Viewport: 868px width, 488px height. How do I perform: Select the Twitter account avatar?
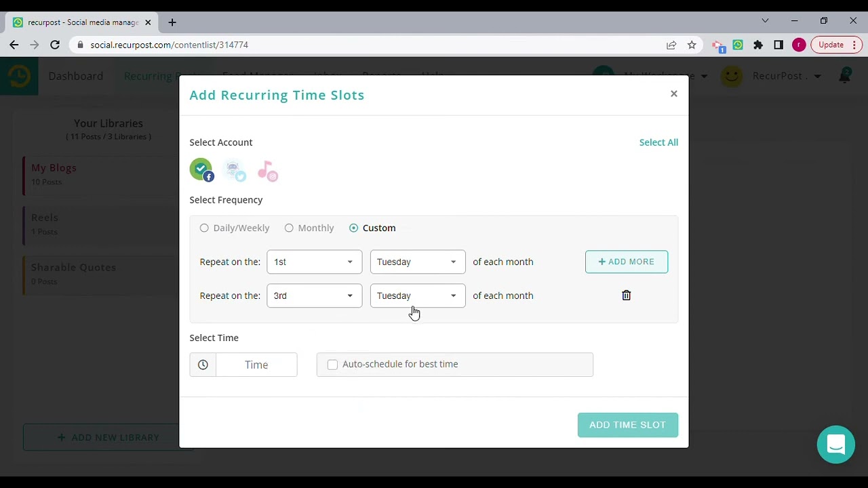coord(235,170)
